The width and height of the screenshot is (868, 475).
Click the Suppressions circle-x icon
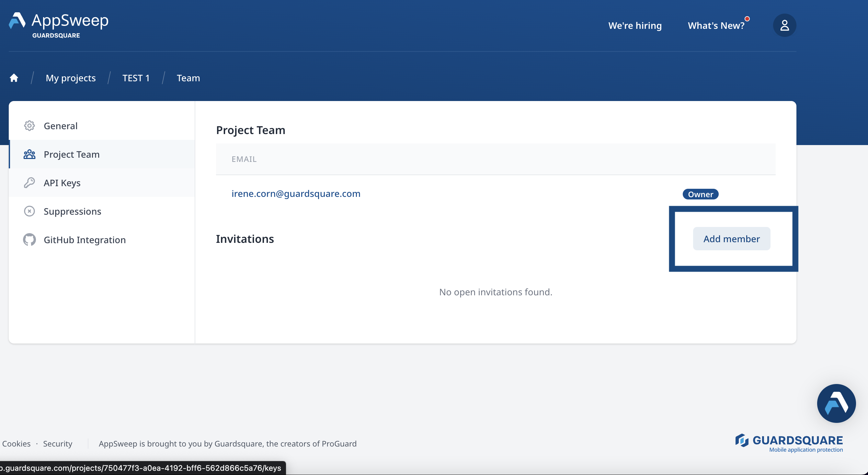(x=29, y=211)
